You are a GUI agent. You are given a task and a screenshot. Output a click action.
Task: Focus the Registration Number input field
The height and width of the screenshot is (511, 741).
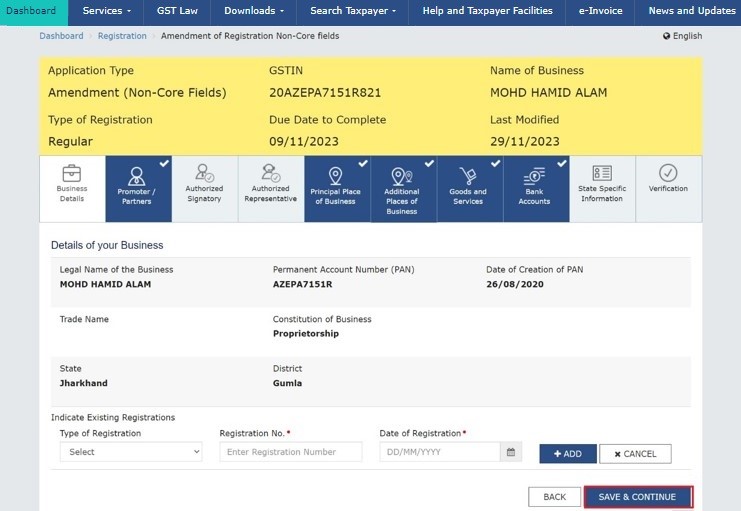click(x=291, y=452)
